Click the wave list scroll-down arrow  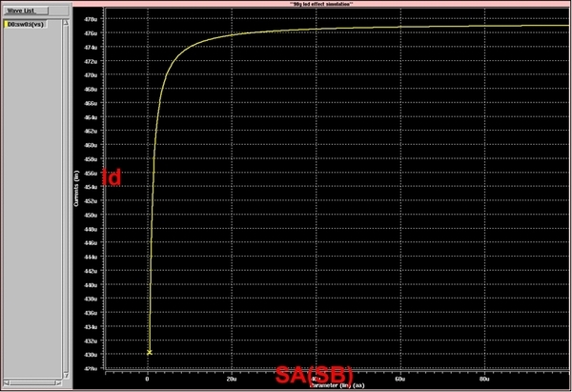66,375
